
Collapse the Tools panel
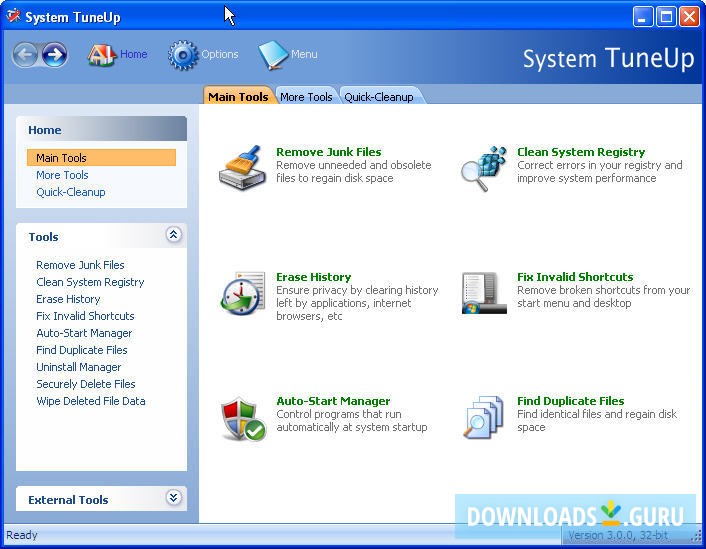tap(174, 234)
